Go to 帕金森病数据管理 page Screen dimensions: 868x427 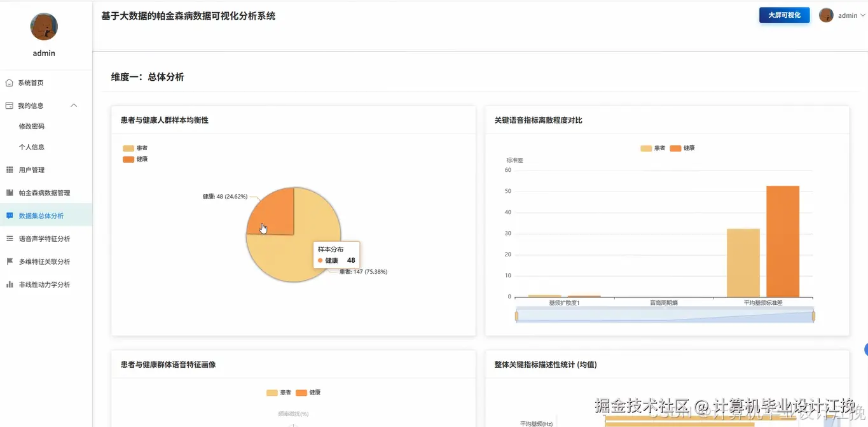coord(46,193)
